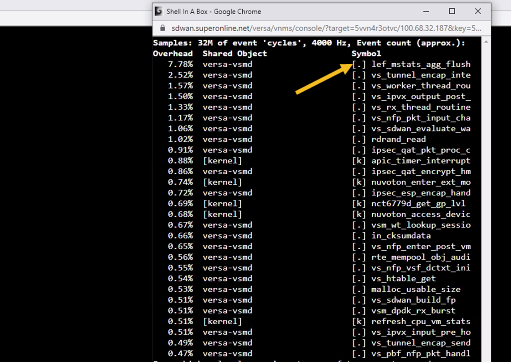
Task: Click the 0.72% overhead value
Action: (x=180, y=193)
